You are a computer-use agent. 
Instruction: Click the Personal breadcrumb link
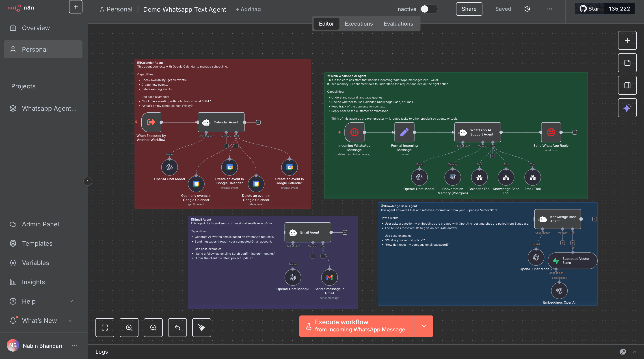tap(116, 9)
